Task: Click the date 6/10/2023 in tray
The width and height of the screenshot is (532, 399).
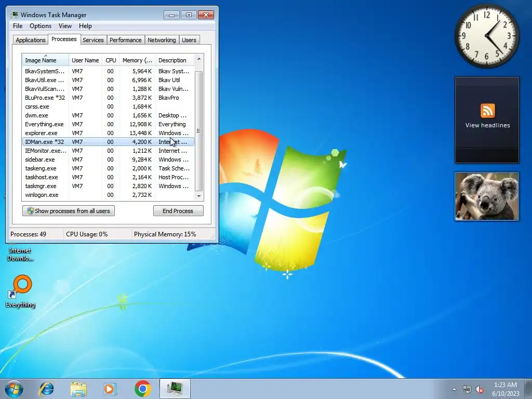Action: (x=506, y=394)
